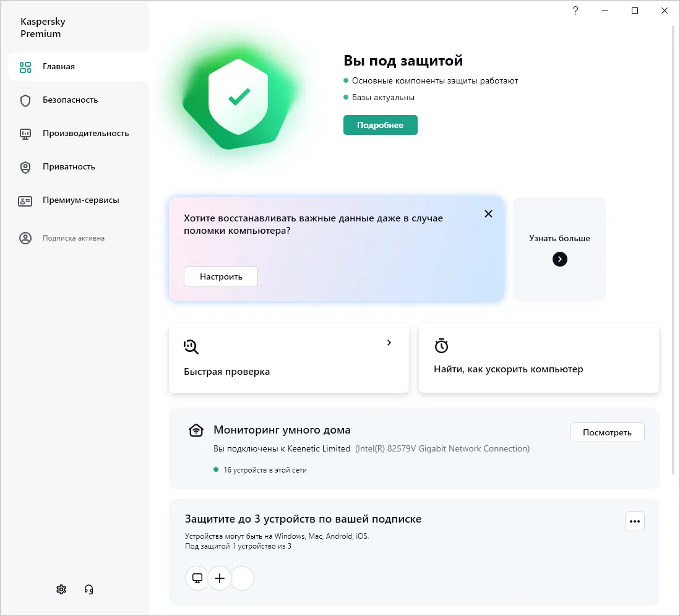This screenshot has height=616, width=680.
Task: Click the help question mark icon
Action: [575, 11]
